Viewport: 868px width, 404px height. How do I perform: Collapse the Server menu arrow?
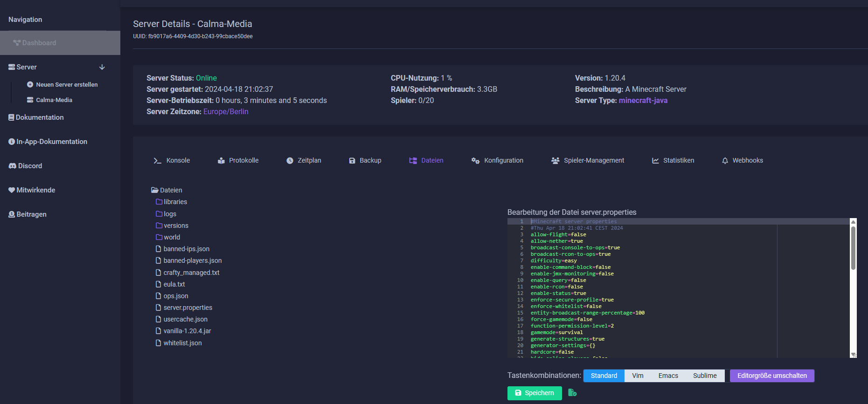pyautogui.click(x=102, y=67)
